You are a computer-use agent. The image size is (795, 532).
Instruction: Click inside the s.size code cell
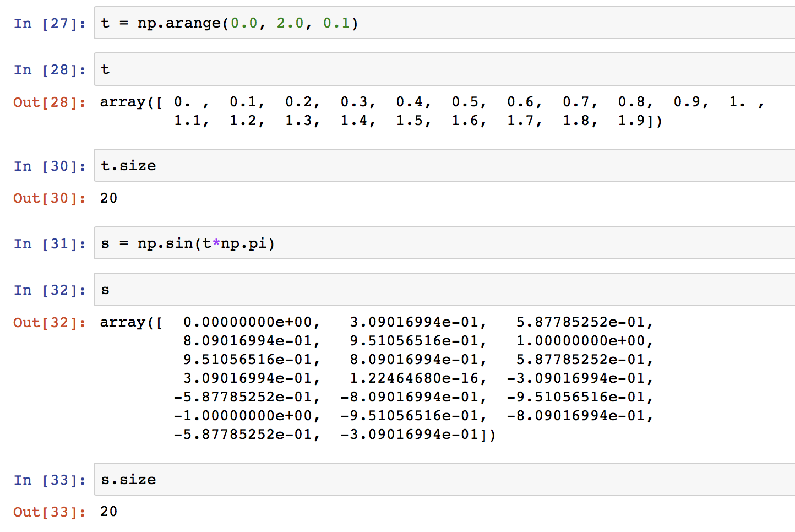pyautogui.click(x=128, y=480)
